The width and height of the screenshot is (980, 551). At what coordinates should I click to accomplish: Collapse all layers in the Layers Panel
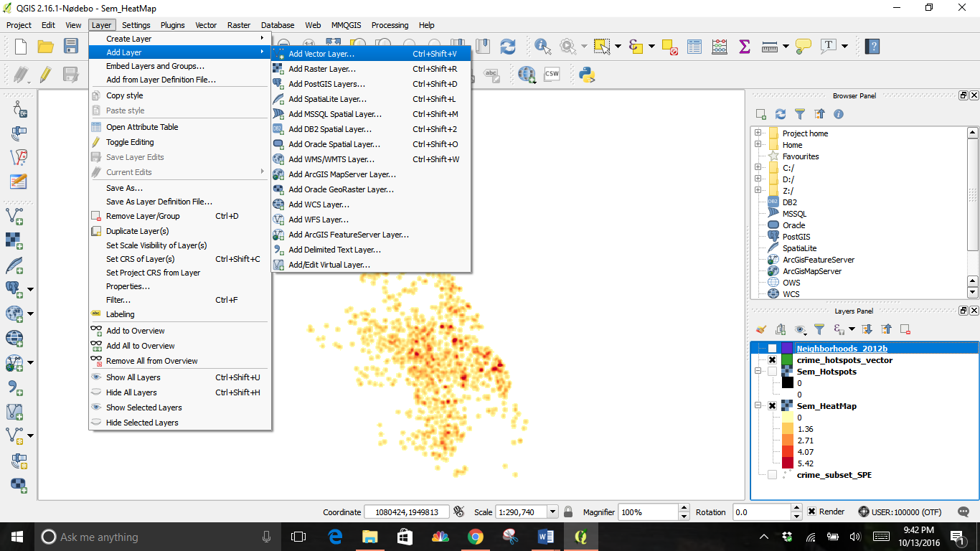(886, 329)
